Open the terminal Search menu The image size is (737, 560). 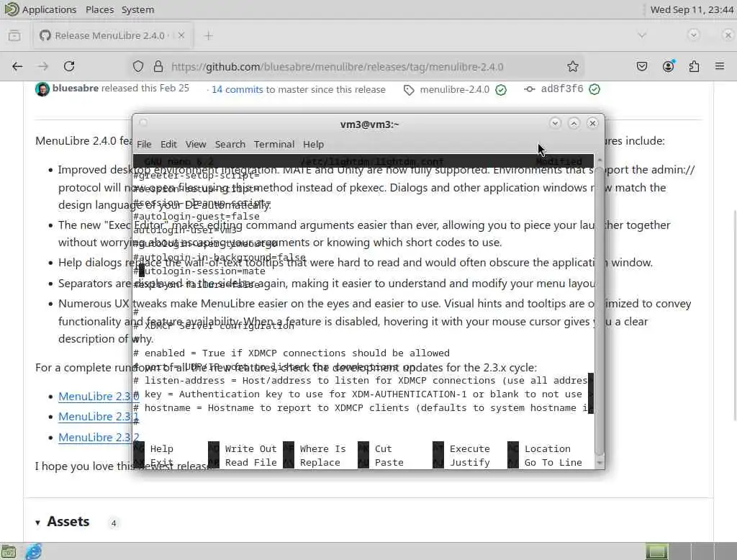click(x=230, y=145)
